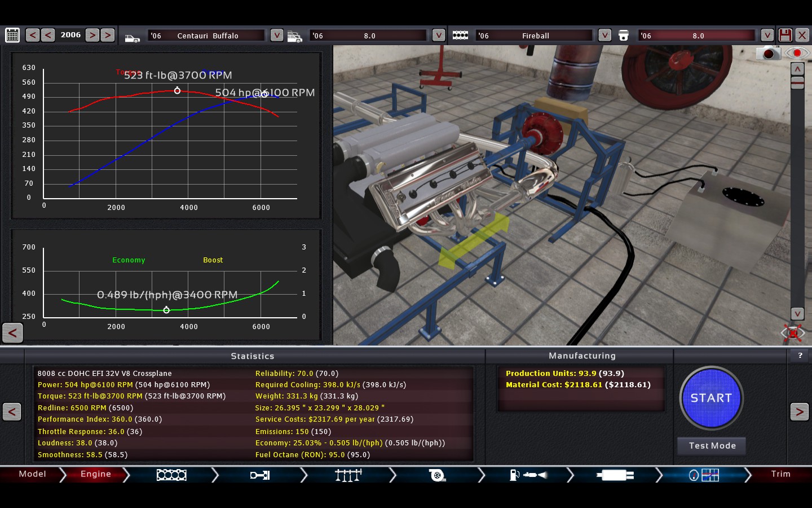Go to next page with right arrow
Viewport: 812px width, 508px height.
coord(799,411)
